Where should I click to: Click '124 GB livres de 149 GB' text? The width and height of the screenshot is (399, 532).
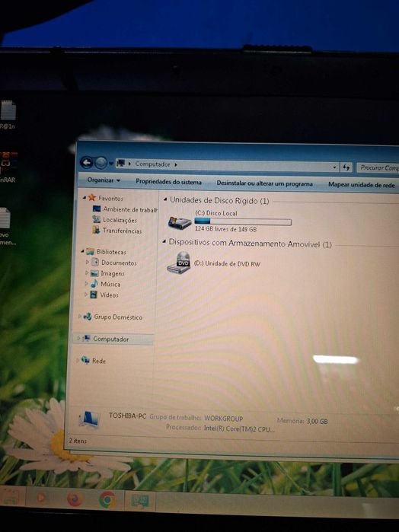coord(226,229)
